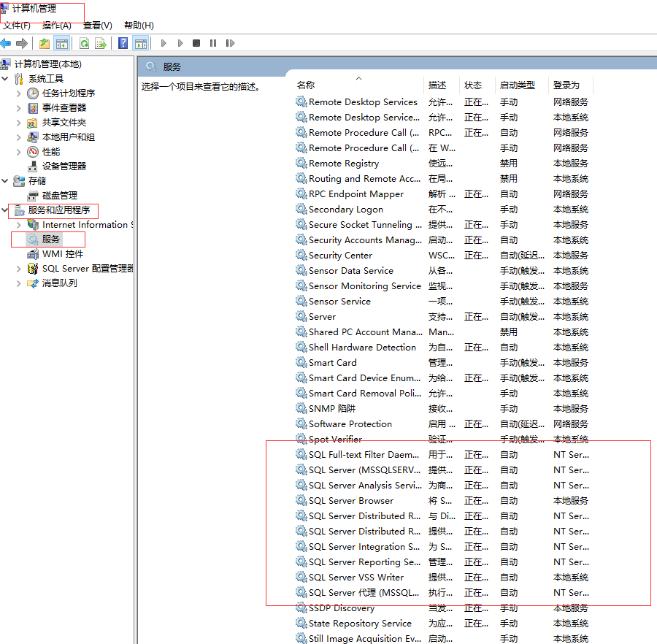Click the Pause service icon
Screen dimensions: 657x644
[x=213, y=43]
